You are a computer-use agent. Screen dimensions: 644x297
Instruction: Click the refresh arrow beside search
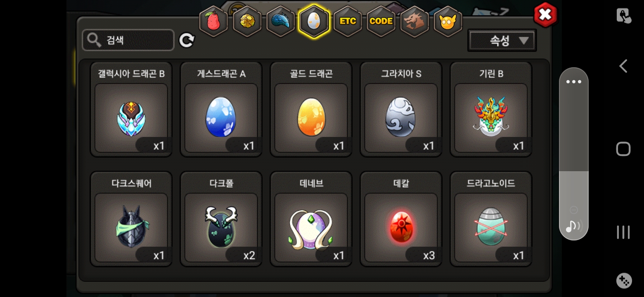[187, 40]
